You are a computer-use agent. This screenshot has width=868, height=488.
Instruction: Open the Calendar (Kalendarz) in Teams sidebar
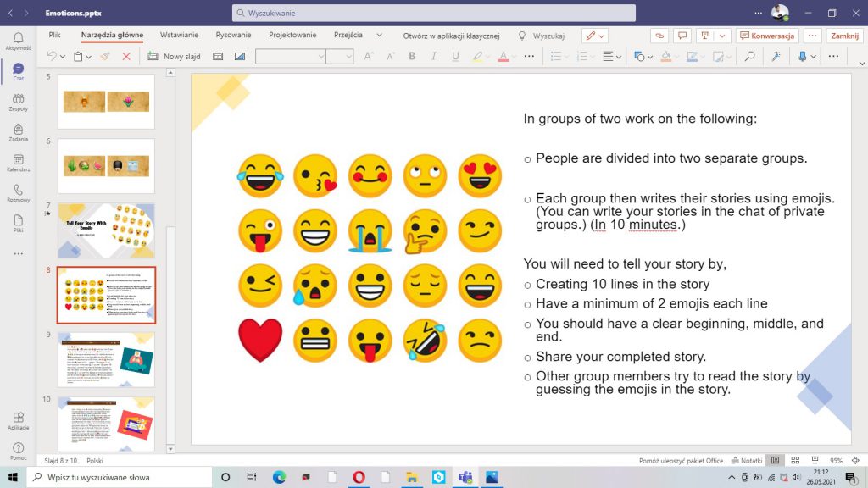[x=18, y=162]
